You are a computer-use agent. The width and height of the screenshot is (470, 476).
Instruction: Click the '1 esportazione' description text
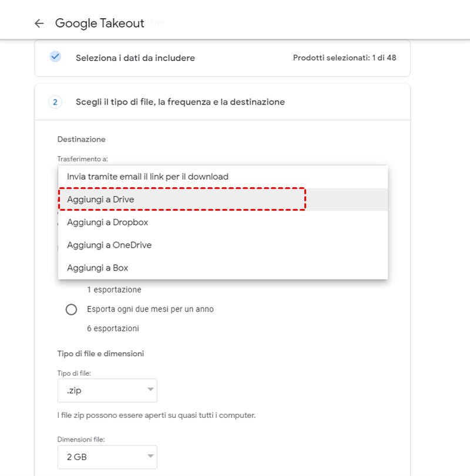coord(114,290)
